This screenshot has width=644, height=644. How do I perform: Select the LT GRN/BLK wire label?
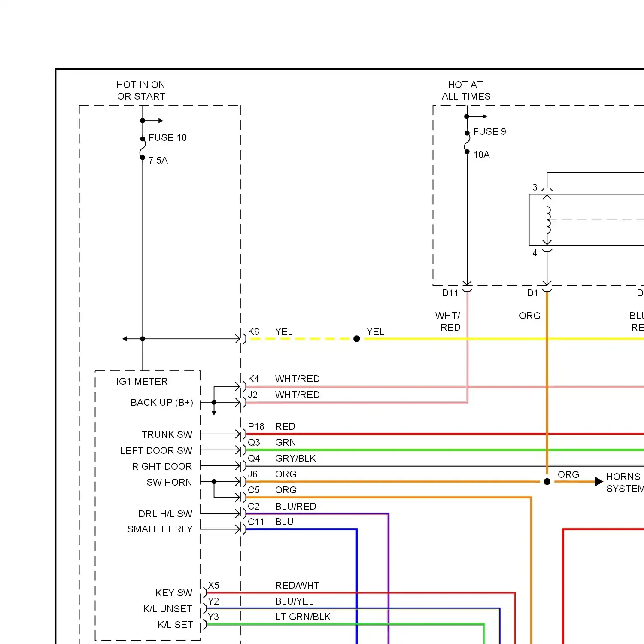(303, 617)
